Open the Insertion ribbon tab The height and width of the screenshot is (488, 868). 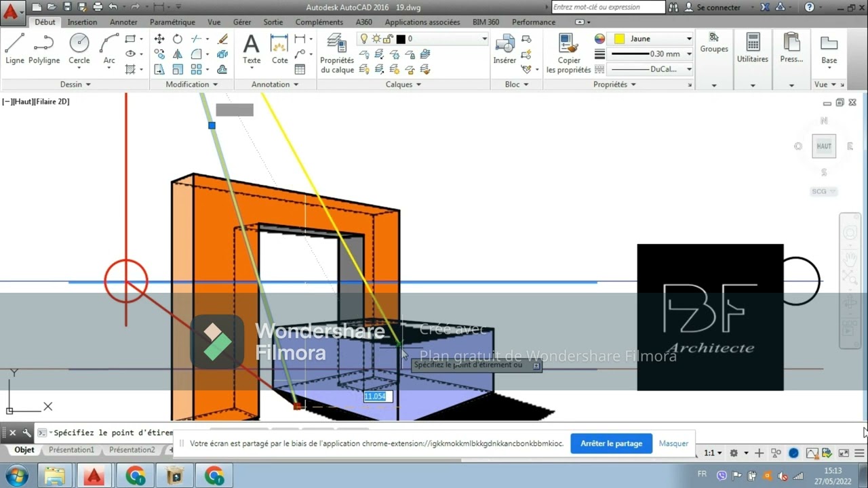click(x=82, y=22)
